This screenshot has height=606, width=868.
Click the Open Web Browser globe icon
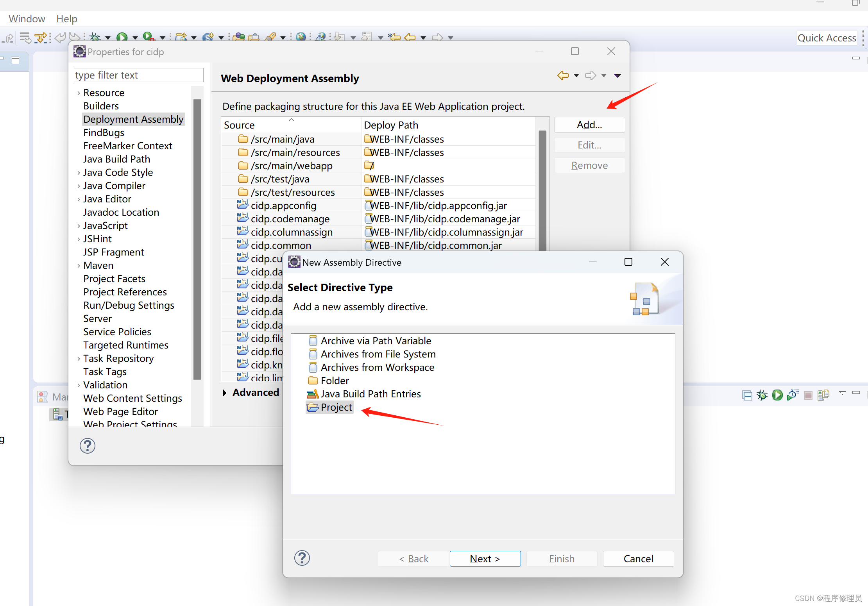[x=301, y=37]
